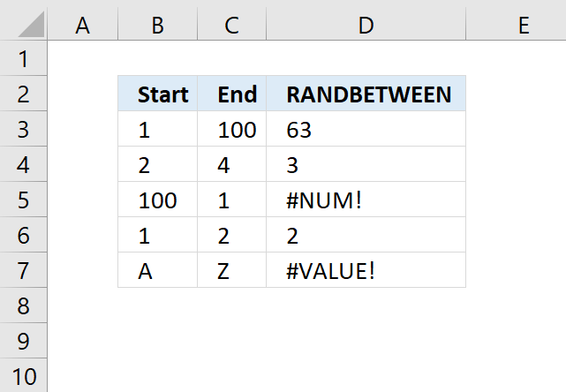Select cell C3 containing 100

point(231,129)
